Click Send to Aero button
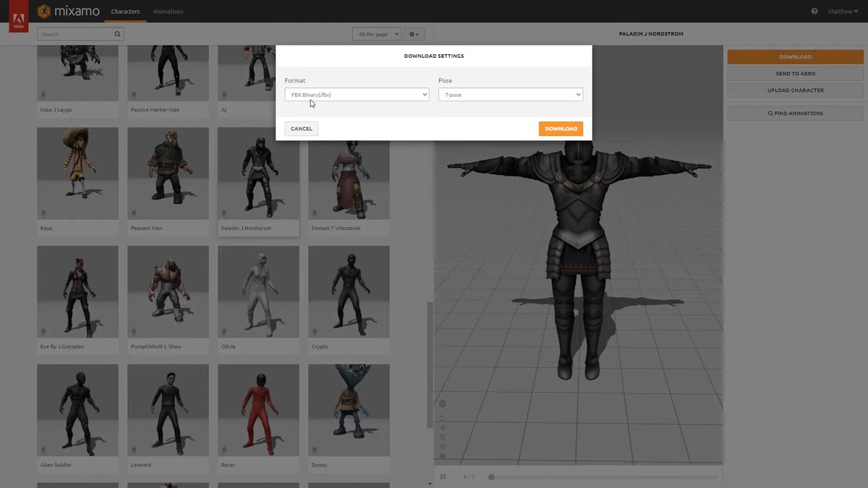868x488 pixels. pos(796,74)
